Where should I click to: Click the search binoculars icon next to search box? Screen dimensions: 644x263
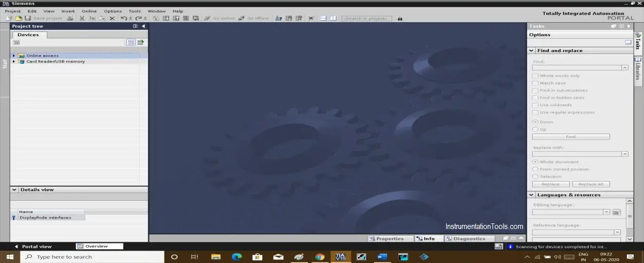click(x=399, y=19)
